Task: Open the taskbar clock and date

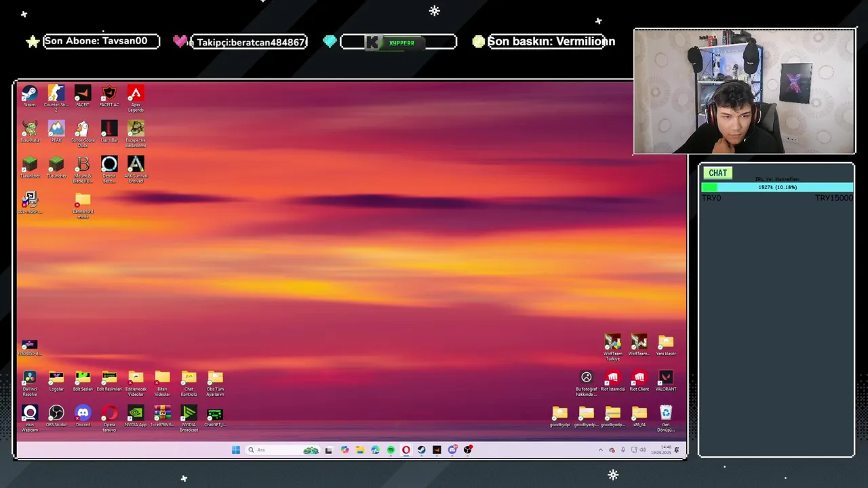Action: coord(661,450)
